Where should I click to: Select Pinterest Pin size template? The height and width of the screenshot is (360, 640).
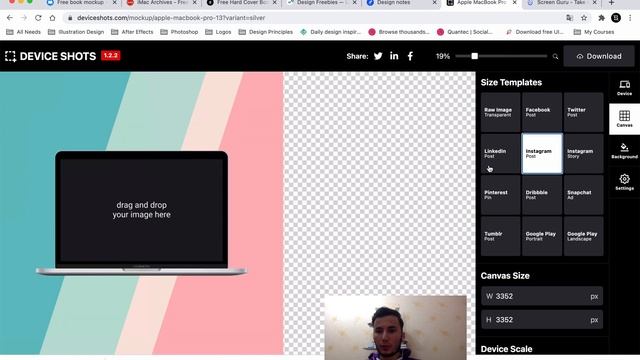coord(500,195)
